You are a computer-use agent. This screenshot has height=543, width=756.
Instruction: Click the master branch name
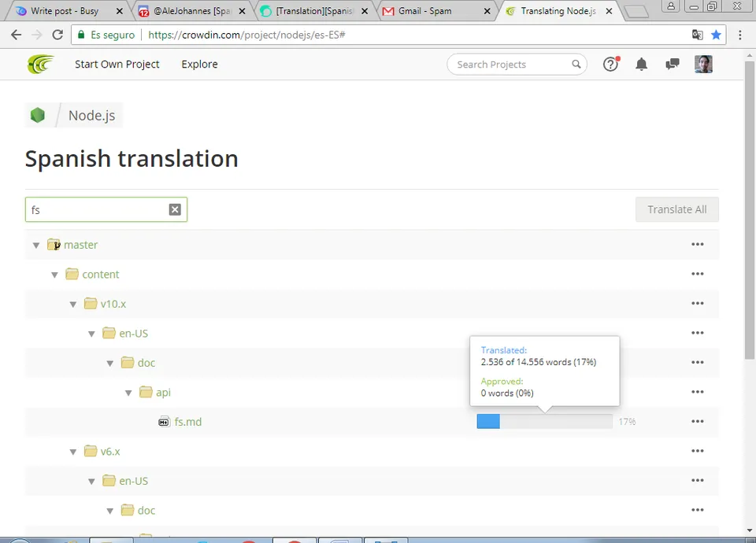coord(81,245)
